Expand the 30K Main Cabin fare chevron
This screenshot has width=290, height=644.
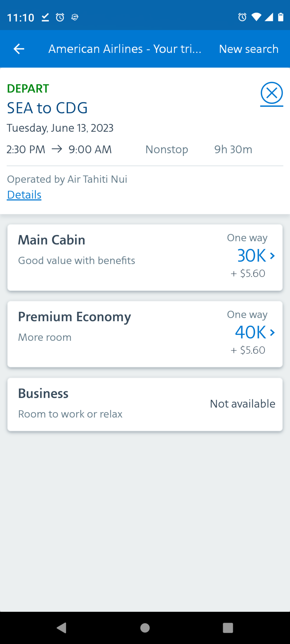[272, 256]
